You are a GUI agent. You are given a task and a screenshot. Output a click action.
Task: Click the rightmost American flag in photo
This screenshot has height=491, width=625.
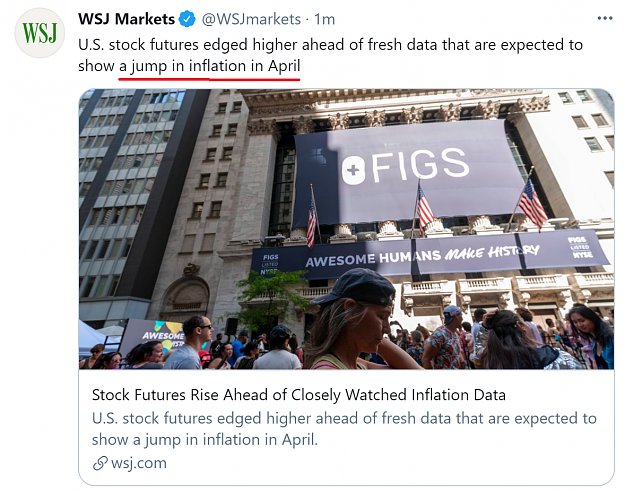531,202
